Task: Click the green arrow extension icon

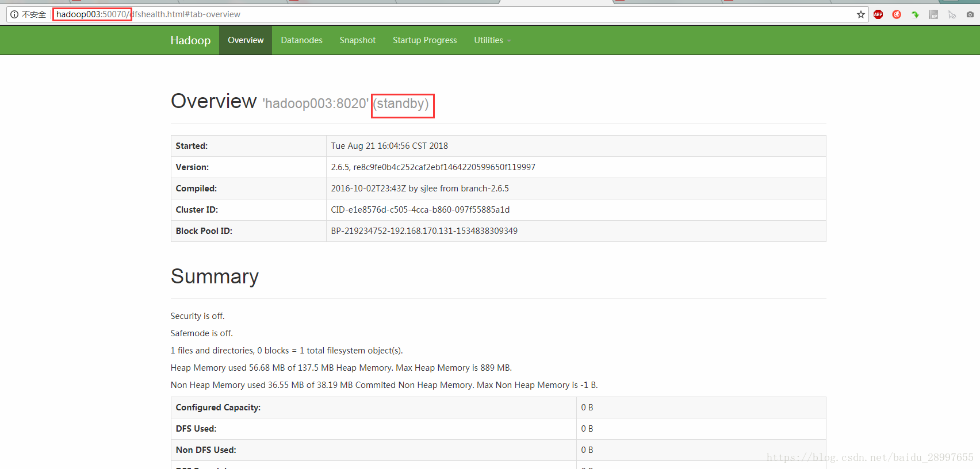Action: pyautogui.click(x=915, y=14)
